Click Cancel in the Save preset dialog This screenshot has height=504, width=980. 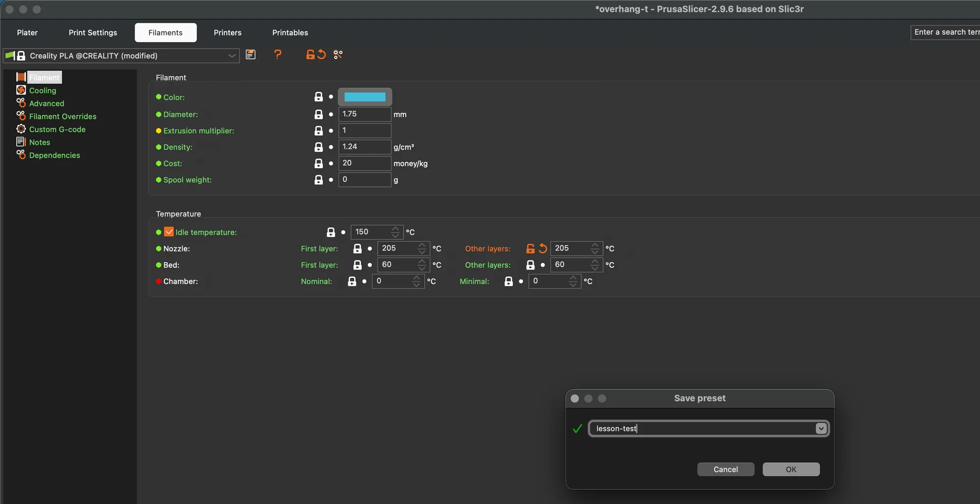(726, 469)
